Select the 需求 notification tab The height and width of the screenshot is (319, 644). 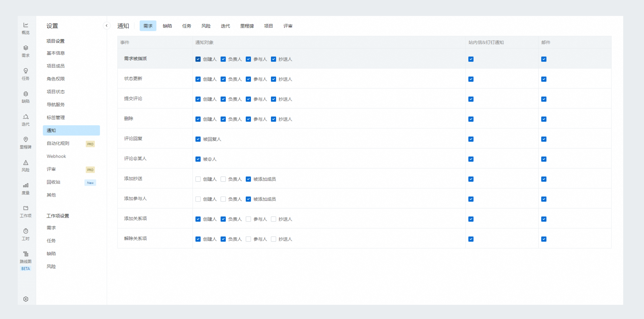click(x=148, y=26)
